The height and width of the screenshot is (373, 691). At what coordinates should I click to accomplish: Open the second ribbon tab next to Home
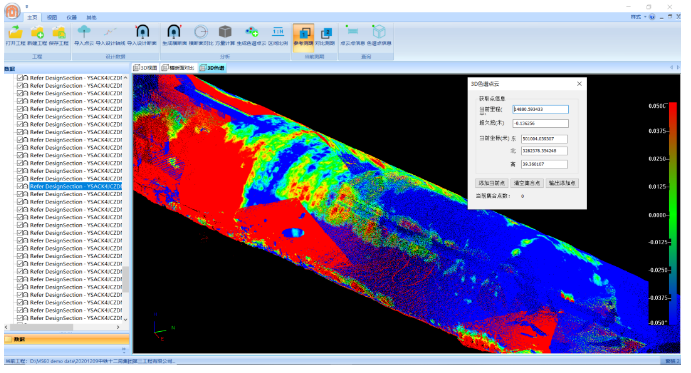(x=52, y=17)
